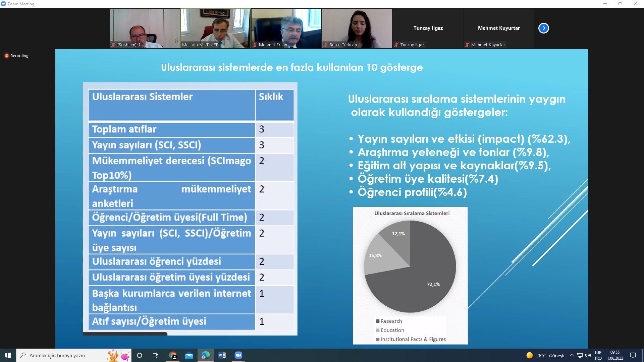
Task: Click the pie chart title 'Uluslararası Sıralama Sistemleri'
Action: point(412,213)
